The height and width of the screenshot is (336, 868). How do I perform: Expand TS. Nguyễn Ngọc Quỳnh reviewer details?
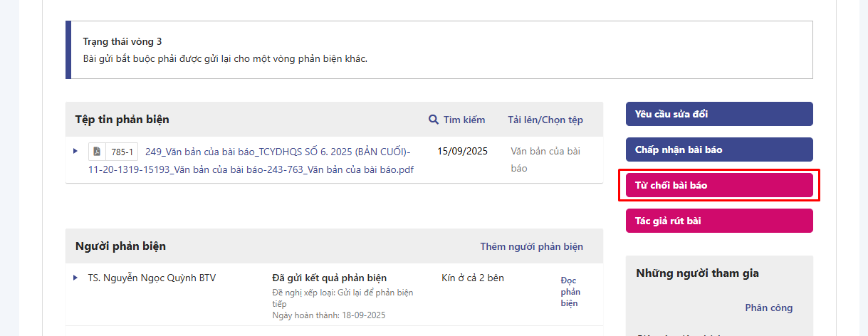75,278
